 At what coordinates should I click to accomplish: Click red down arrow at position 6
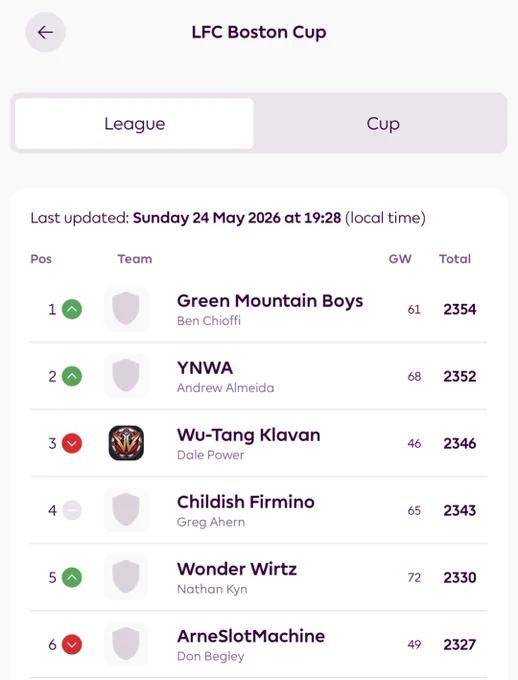click(72, 644)
